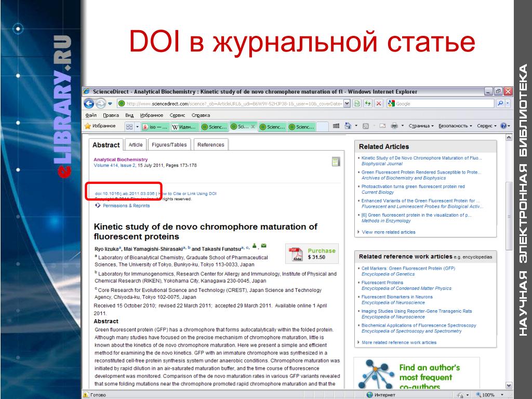This screenshot has height=399, width=532.
Task: Expand View more related articles
Action: pos(389,232)
